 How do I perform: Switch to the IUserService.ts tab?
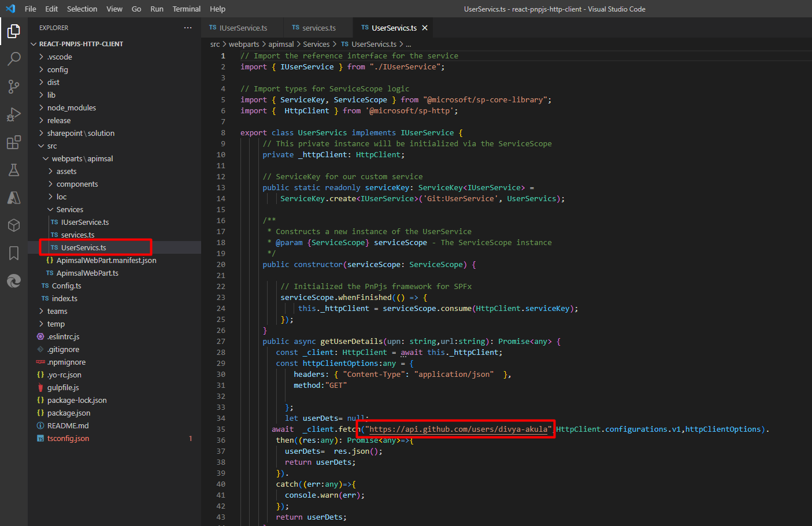[x=243, y=28]
